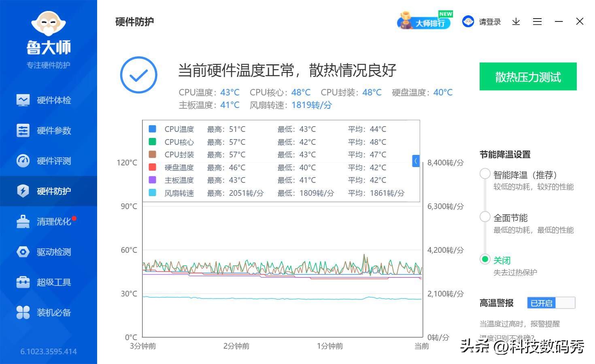Click the 当温度过高时，报警提醒 description
The height and width of the screenshot is (364, 595).
click(x=520, y=324)
